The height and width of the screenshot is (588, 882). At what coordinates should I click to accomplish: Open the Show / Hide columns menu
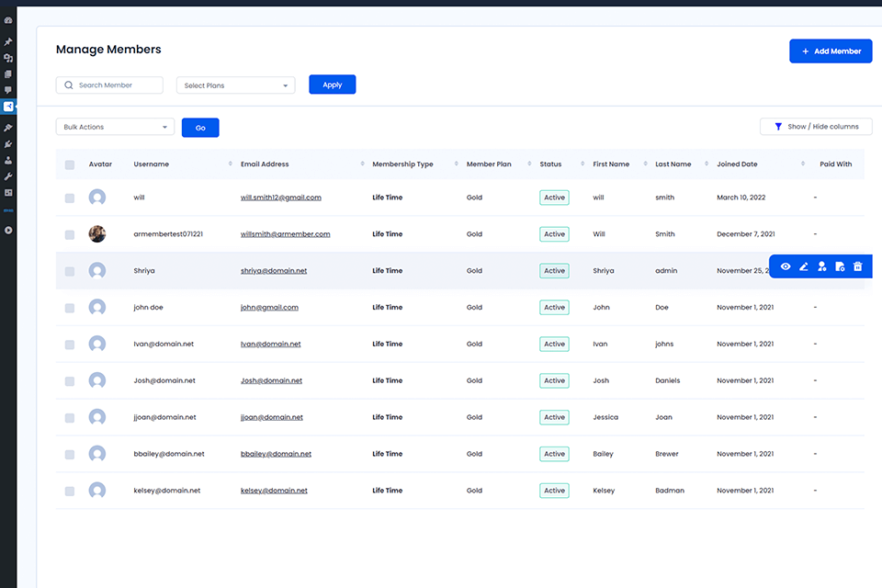click(x=816, y=127)
